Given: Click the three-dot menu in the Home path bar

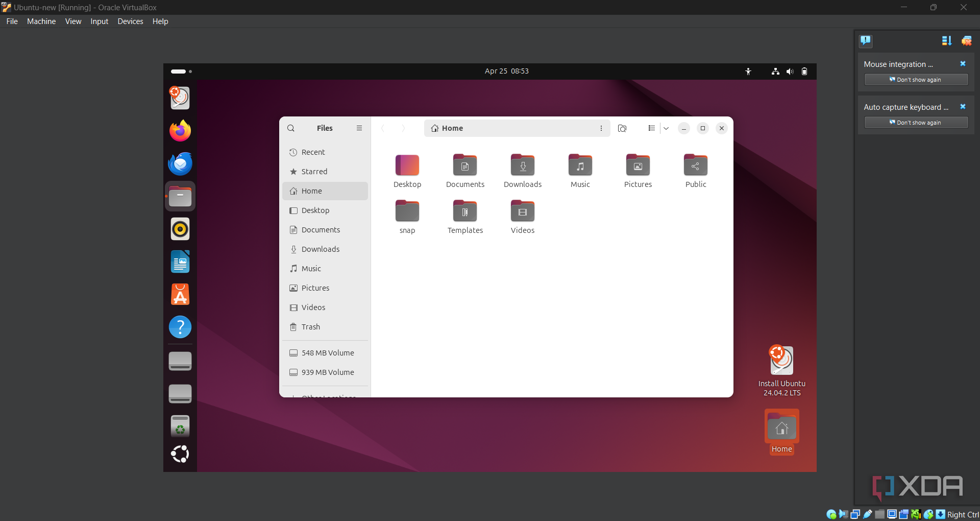Looking at the screenshot, I should [601, 128].
